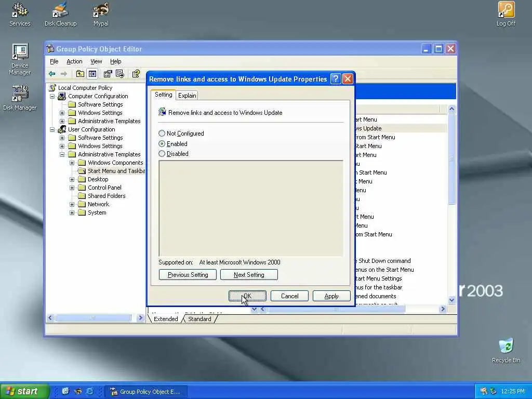The height and width of the screenshot is (399, 532).
Task: Click the details pane scroll-right arrow
Action: [x=443, y=309]
